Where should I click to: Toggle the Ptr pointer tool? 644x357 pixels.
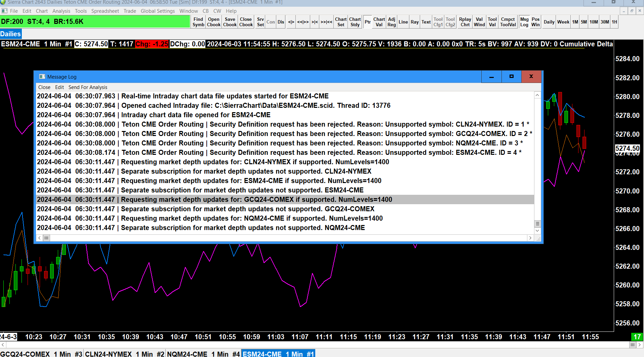click(368, 22)
